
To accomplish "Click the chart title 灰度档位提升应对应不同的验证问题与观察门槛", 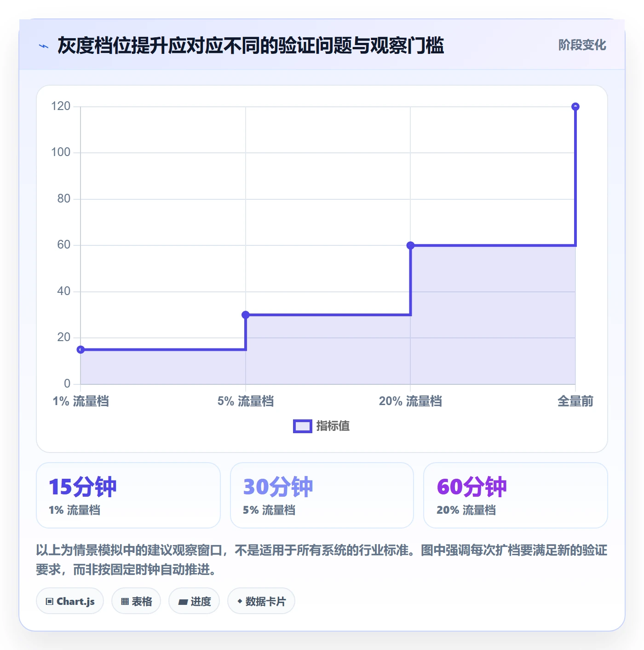I will pyautogui.click(x=251, y=46).
